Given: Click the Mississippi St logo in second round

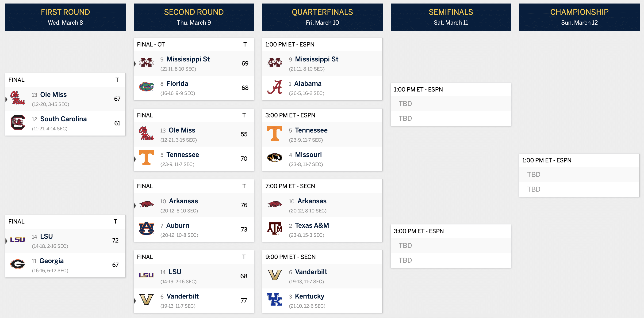Looking at the screenshot, I should pyautogui.click(x=146, y=62).
